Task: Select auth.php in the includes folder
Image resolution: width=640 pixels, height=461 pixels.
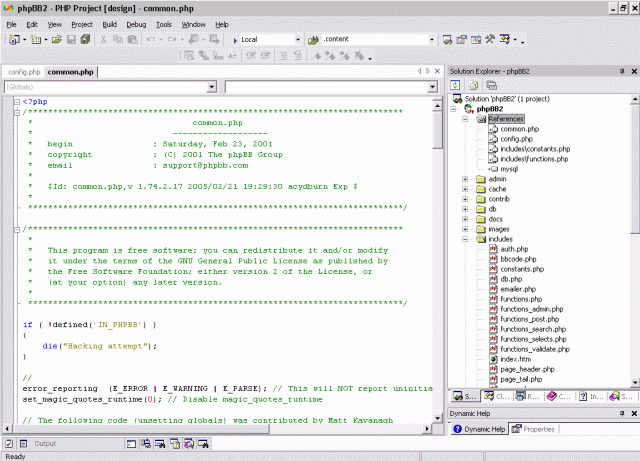Action: (x=514, y=249)
